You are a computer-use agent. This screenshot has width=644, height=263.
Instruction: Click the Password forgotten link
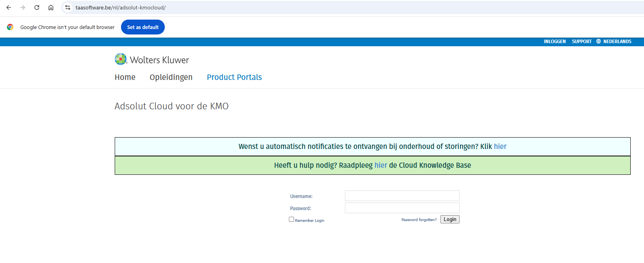point(419,220)
